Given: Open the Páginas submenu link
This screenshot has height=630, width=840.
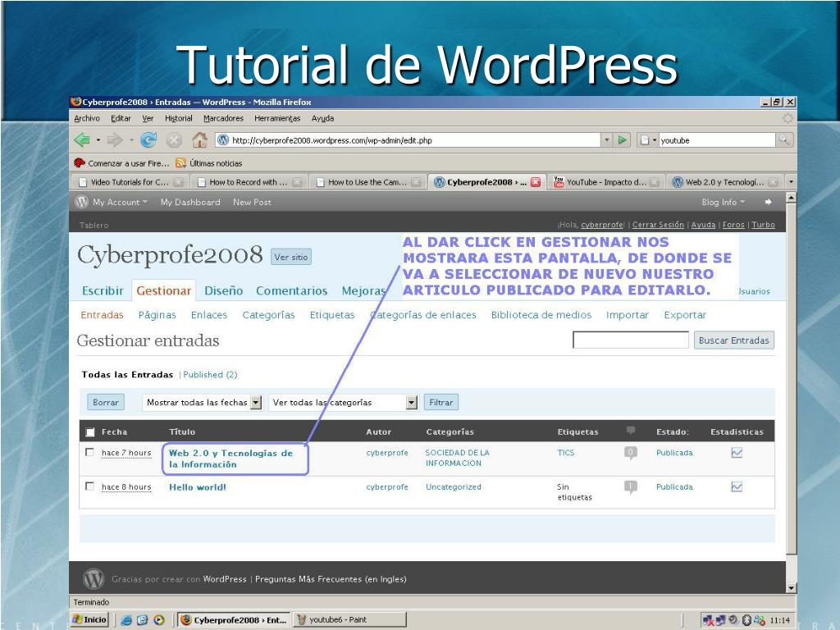Looking at the screenshot, I should (x=157, y=315).
